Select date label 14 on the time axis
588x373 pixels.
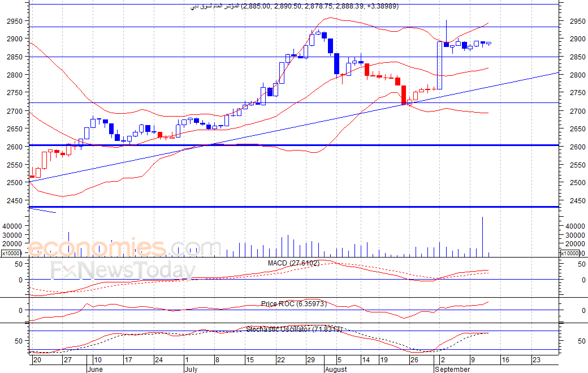[366, 360]
